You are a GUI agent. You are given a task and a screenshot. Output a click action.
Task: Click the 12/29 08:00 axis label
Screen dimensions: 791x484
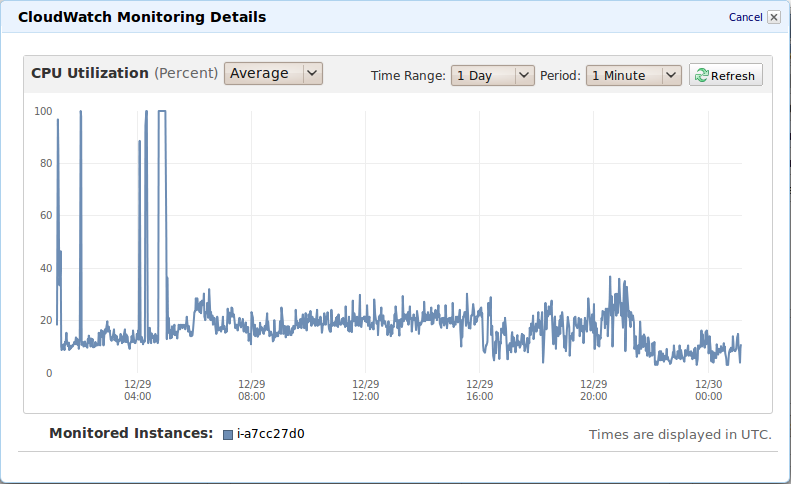251,390
